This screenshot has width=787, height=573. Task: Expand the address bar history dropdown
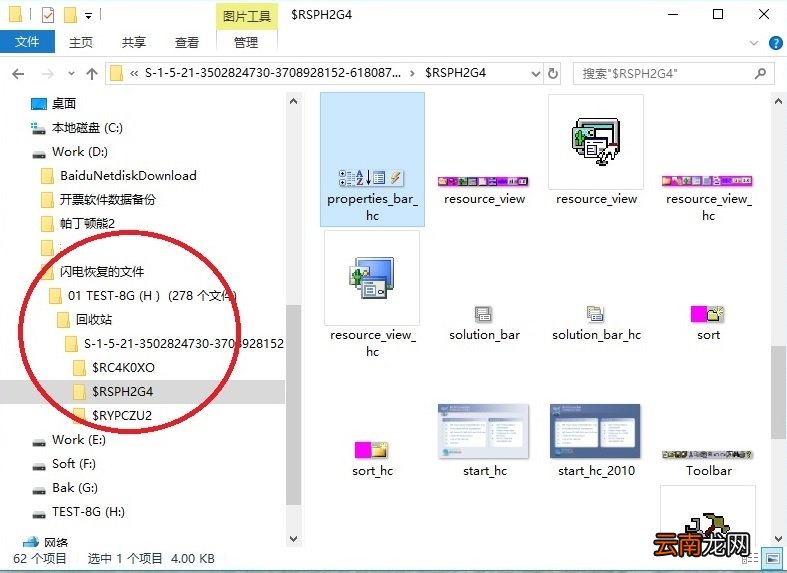536,74
